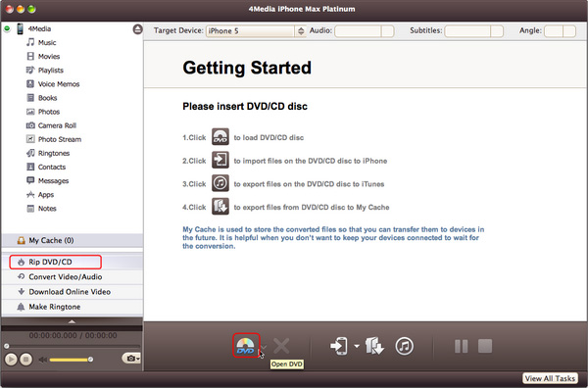Click the Open DVD disc icon
The image size is (588, 388).
245,346
